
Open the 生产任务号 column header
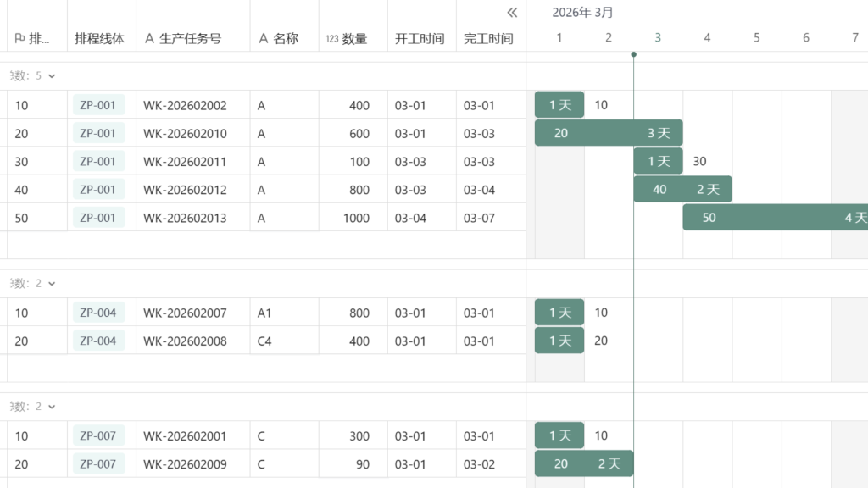point(192,38)
